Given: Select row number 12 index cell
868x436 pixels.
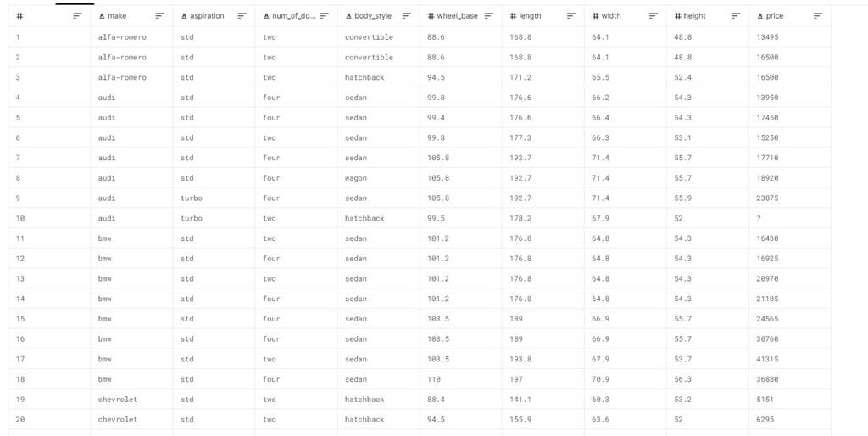Looking at the screenshot, I should (20, 259).
